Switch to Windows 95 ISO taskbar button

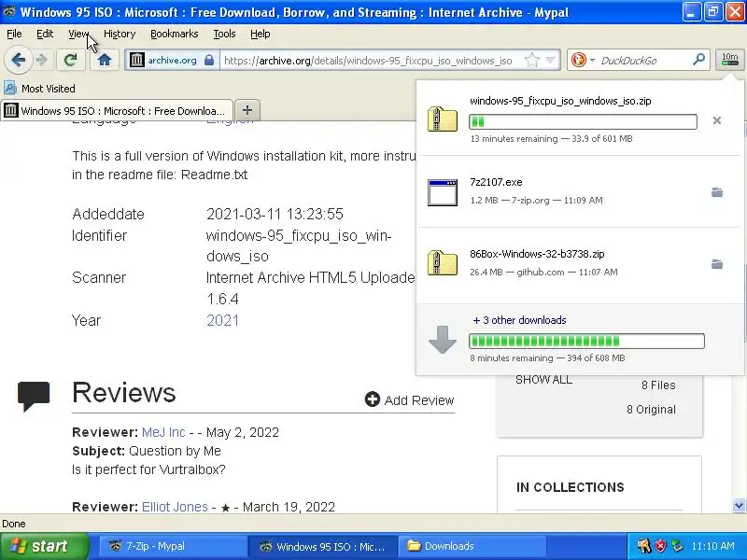322,546
